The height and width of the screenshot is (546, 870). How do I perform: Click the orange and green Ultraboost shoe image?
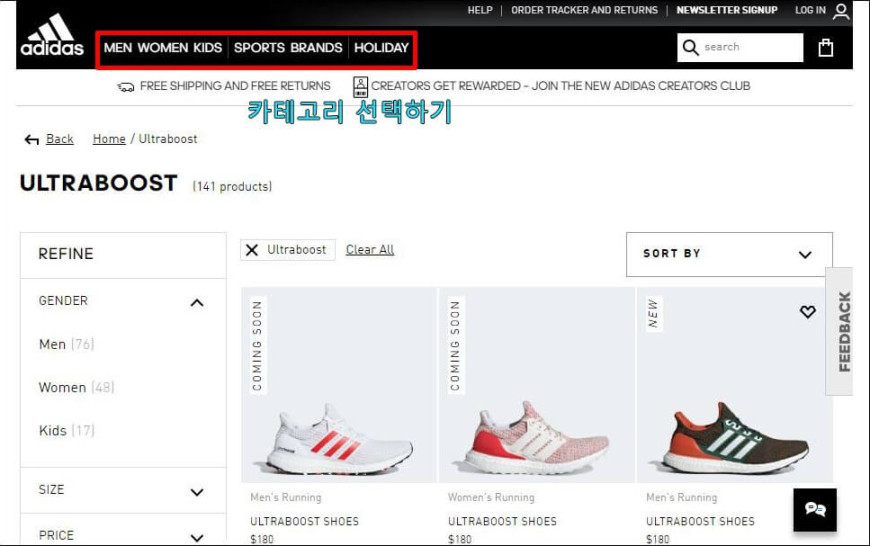(735, 385)
